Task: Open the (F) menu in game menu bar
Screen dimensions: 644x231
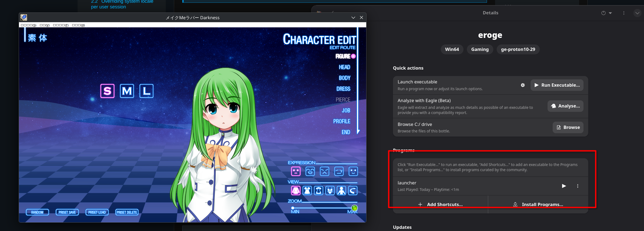Action: (x=61, y=25)
